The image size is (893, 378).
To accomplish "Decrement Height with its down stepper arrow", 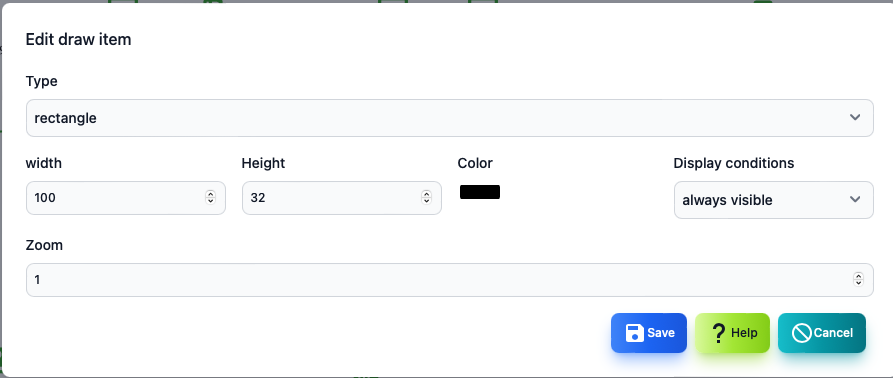I will (x=426, y=201).
